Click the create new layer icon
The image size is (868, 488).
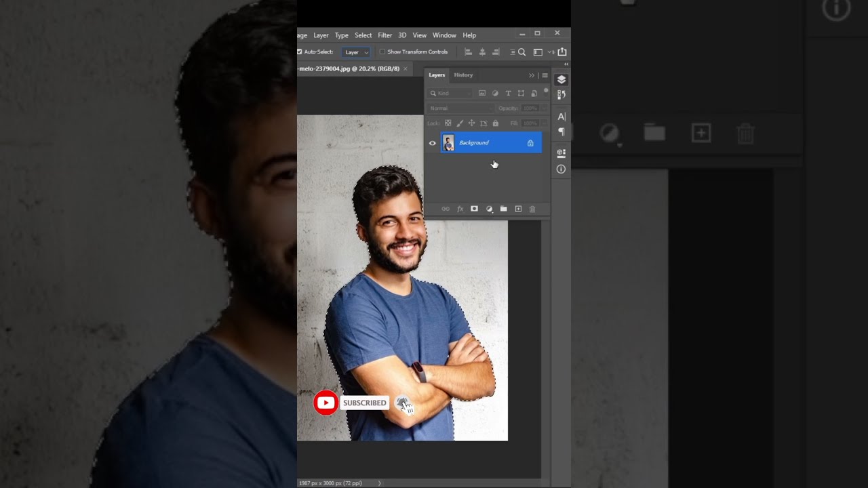[x=518, y=209]
